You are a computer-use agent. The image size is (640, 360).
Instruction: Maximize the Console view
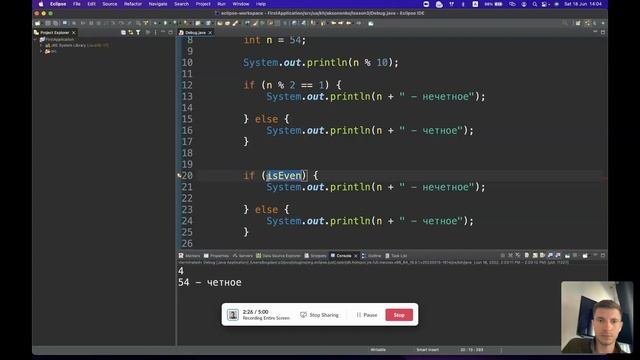coord(603,255)
